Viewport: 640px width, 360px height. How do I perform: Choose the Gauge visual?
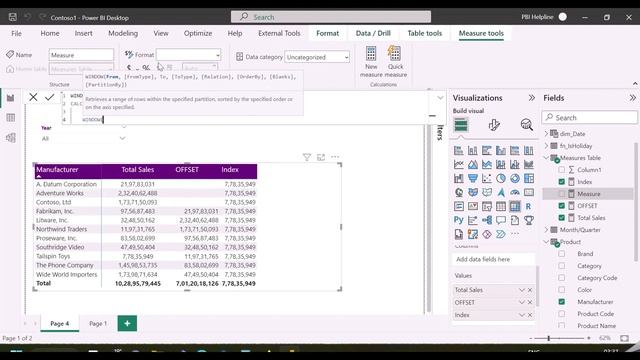pyautogui.click(x=515, y=192)
